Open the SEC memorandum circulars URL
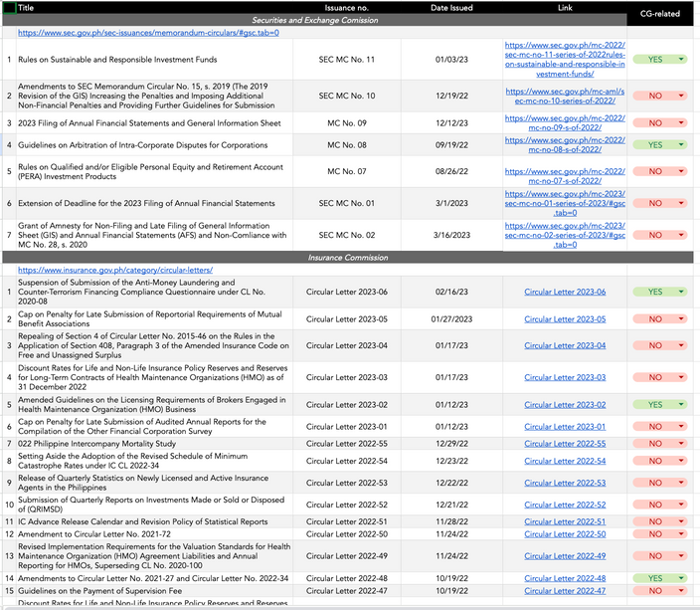Screen dimensions: 700x610 [148, 33]
